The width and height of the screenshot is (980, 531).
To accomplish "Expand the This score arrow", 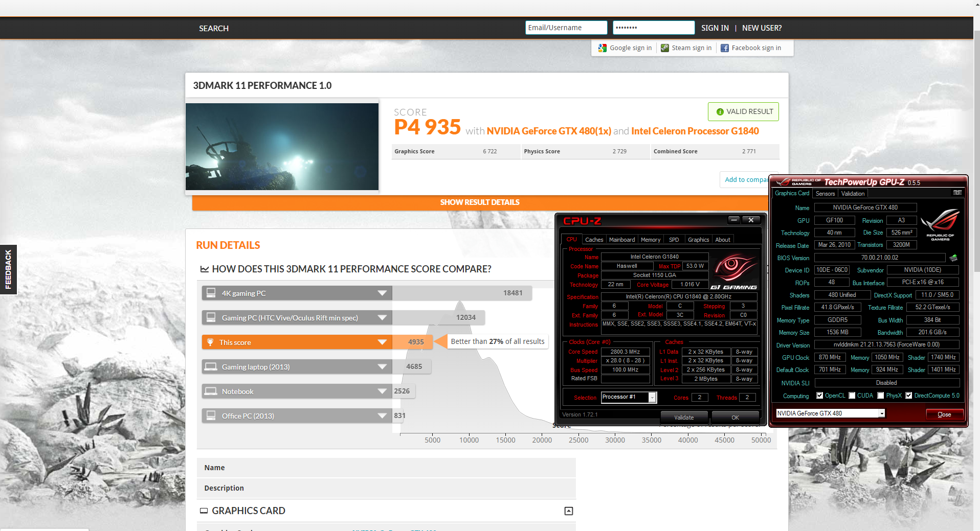I will coord(382,342).
